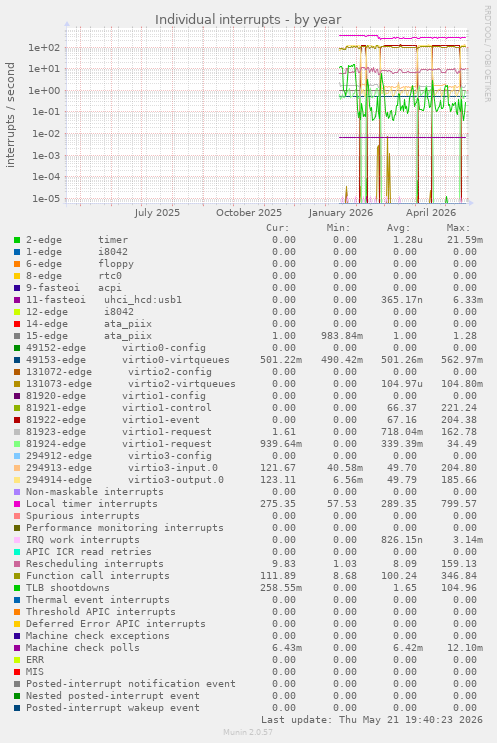Click the magenta Local timer interrupts swatch
Viewport: 497px width, 743px height.
[17, 504]
